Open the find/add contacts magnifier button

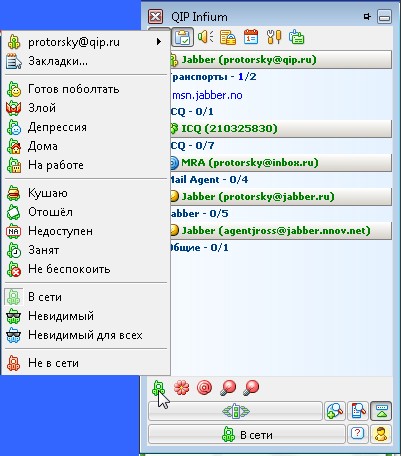point(335,411)
